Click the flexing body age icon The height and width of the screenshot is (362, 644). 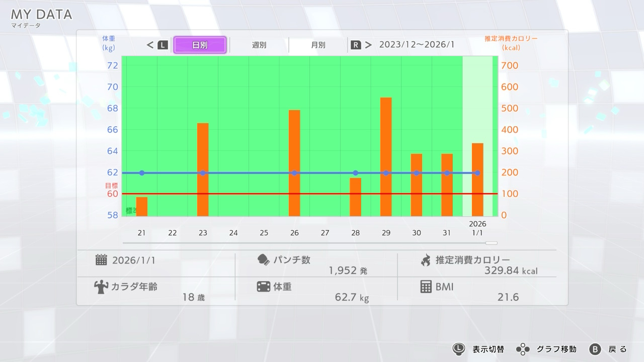click(101, 287)
